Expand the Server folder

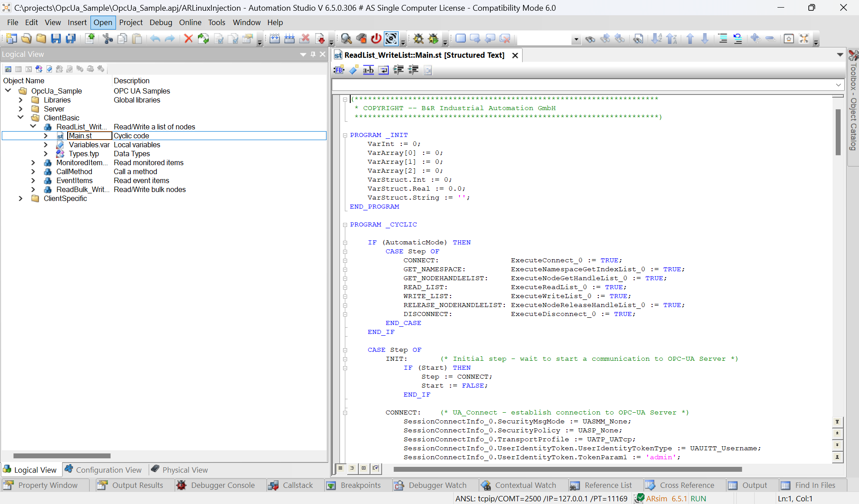tap(21, 109)
